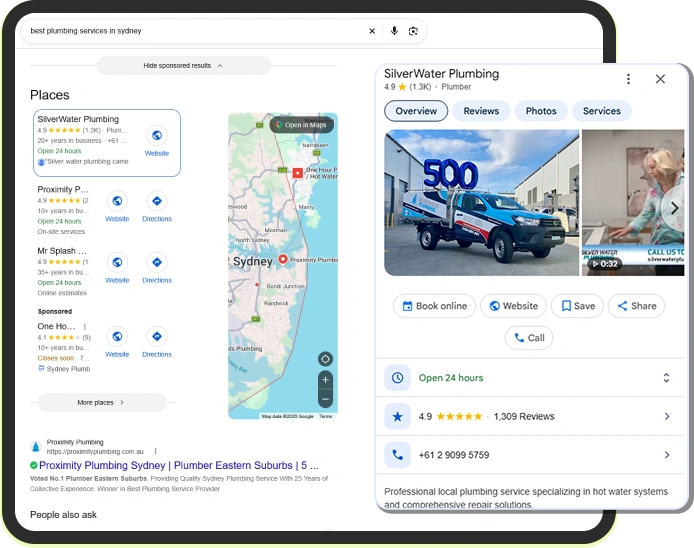Open Proximity Plumbing Sydney search result title
The width and height of the screenshot is (694, 548).
[x=178, y=465]
